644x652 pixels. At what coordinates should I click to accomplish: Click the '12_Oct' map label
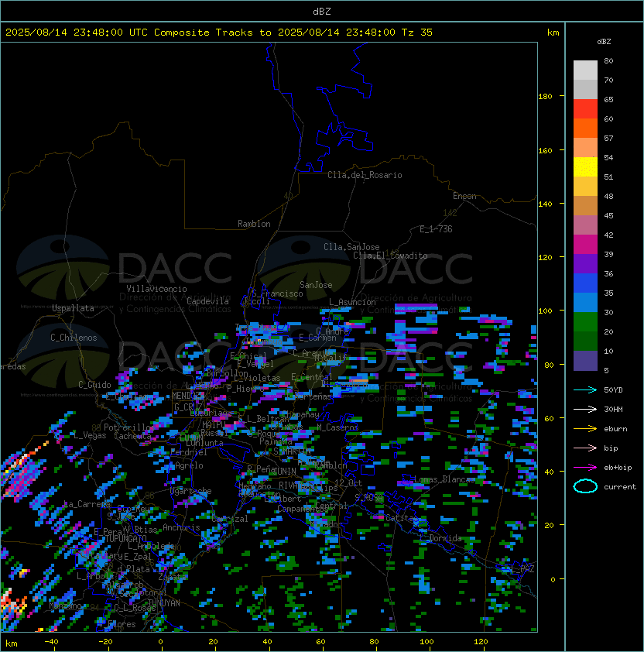tap(348, 483)
